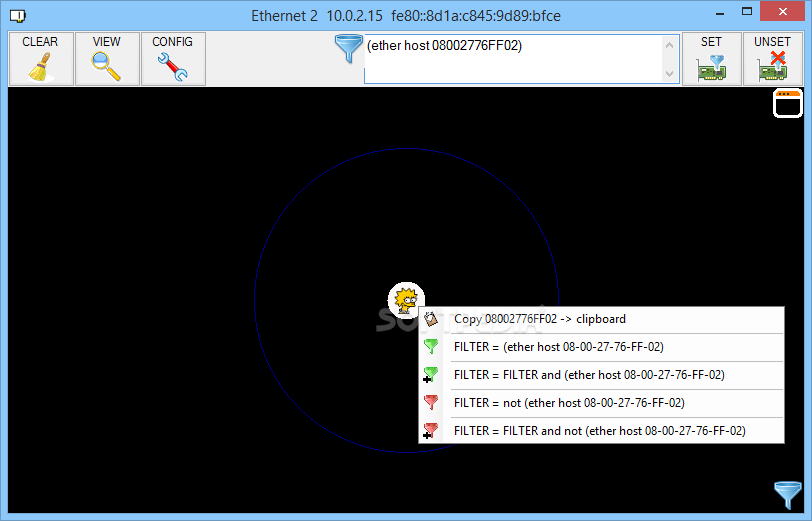
Task: Copy 08002776FF02 to clipboard menu entry
Action: tap(601, 319)
